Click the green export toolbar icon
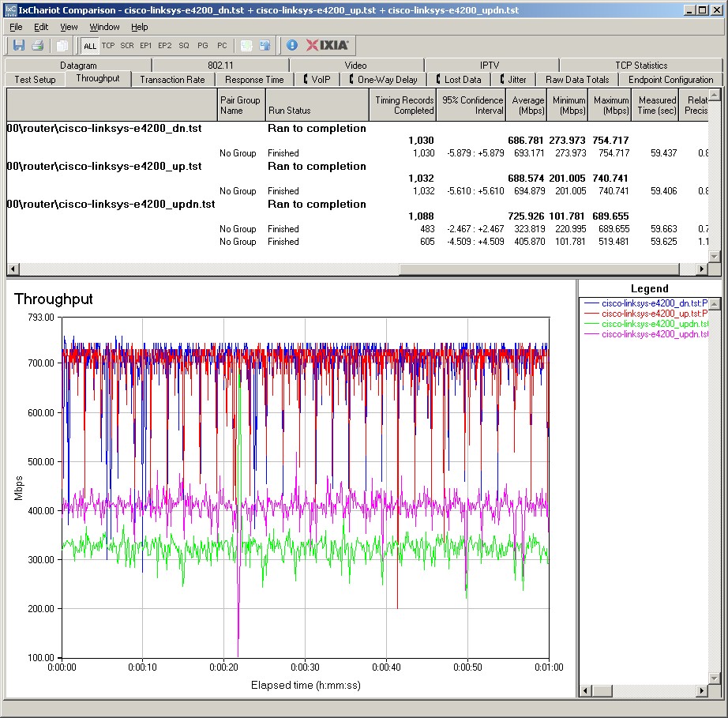728x718 pixels. [x=246, y=45]
